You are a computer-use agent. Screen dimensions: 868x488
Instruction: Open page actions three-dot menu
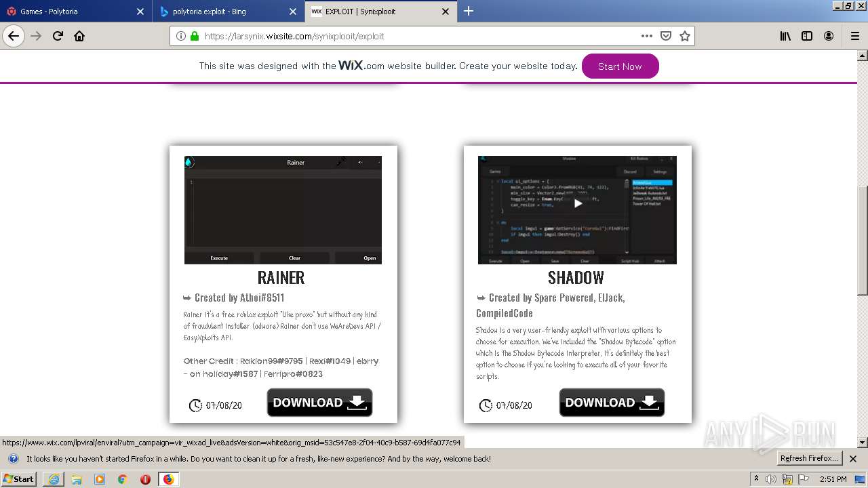tap(647, 36)
